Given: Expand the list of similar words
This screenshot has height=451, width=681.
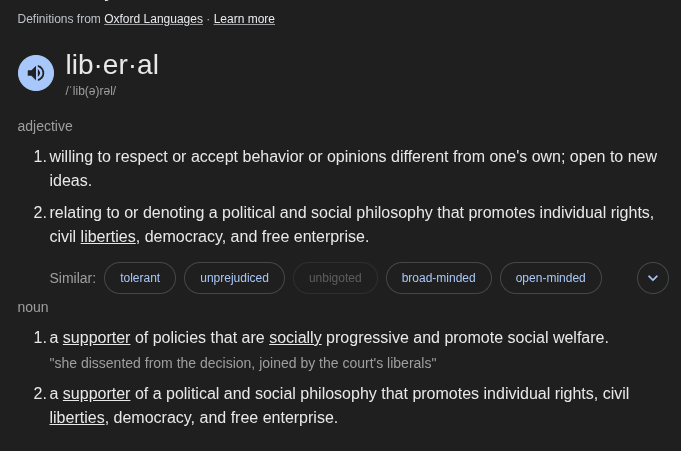Looking at the screenshot, I should point(653,278).
